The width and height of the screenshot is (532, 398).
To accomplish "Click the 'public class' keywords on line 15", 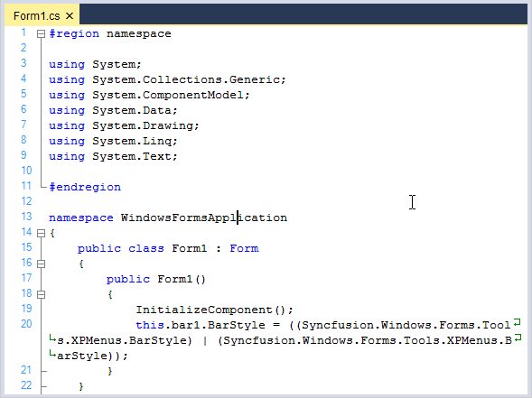I will pos(120,248).
